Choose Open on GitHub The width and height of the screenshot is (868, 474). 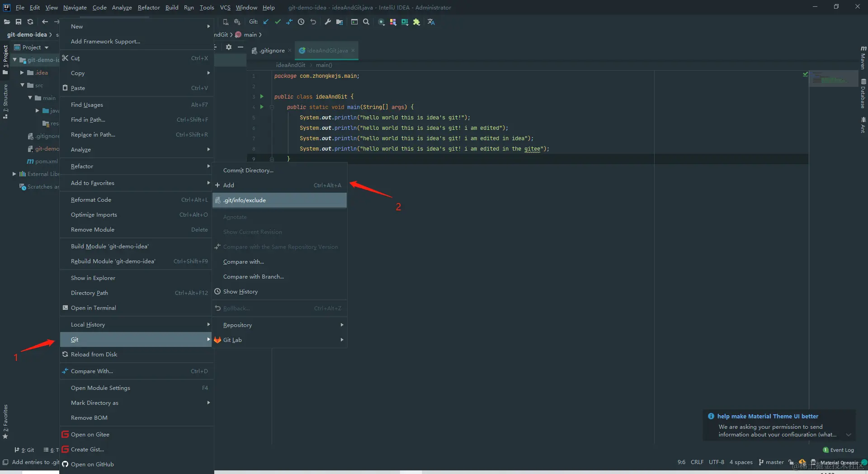tap(136, 464)
